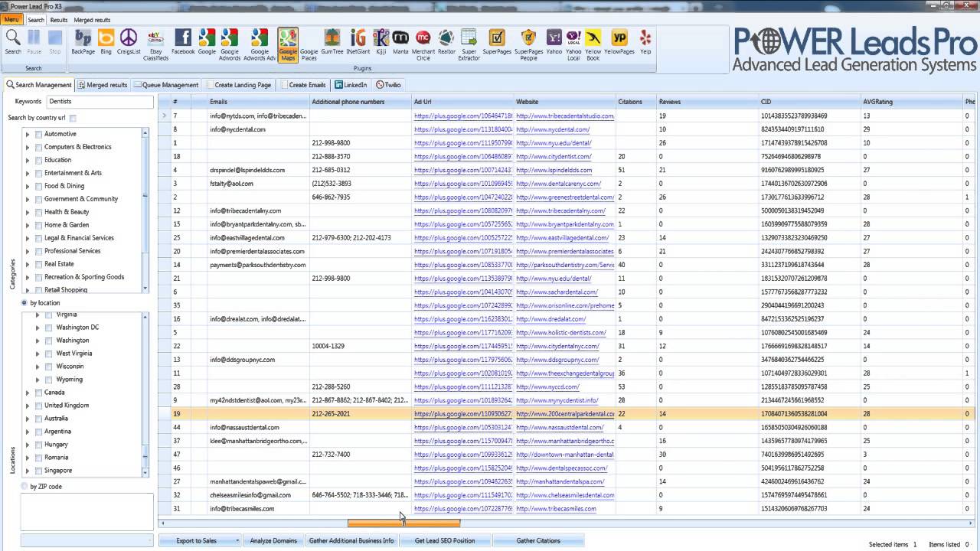Select the INetGiant plugin icon
This screenshot has height=551, width=980.
click(358, 41)
